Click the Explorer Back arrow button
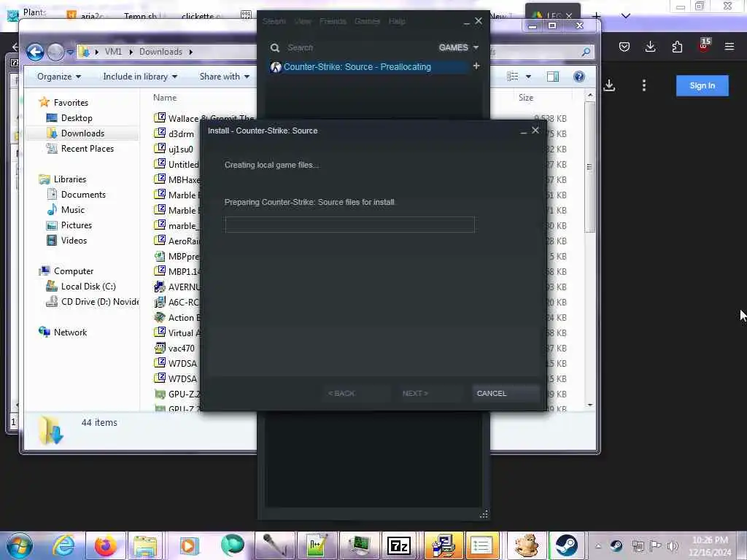This screenshot has height=560, width=747. coord(35,52)
